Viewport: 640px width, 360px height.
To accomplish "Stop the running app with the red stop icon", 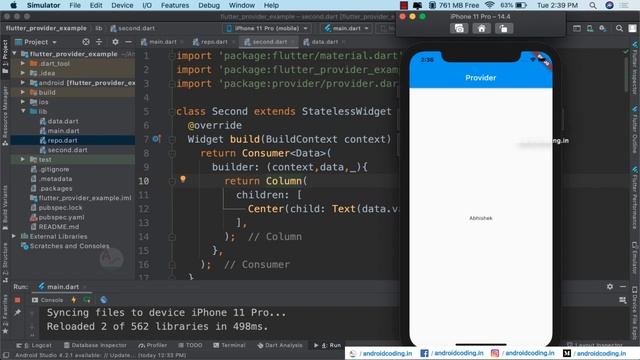I will [18, 300].
